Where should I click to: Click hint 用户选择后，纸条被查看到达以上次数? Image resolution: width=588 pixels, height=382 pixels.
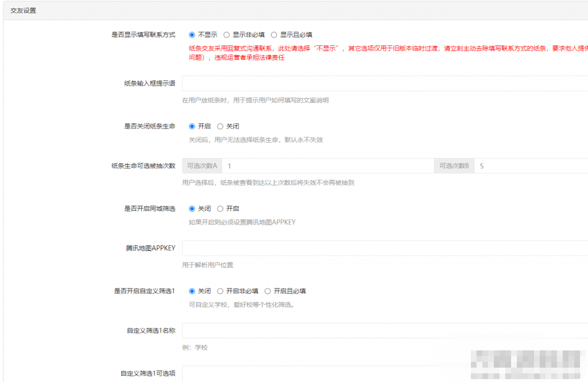pyautogui.click(x=268, y=183)
